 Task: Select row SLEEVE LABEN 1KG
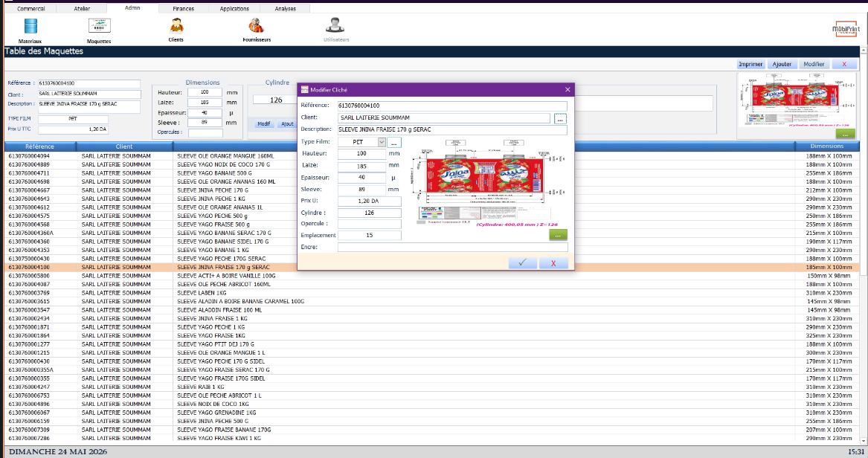click(432, 293)
